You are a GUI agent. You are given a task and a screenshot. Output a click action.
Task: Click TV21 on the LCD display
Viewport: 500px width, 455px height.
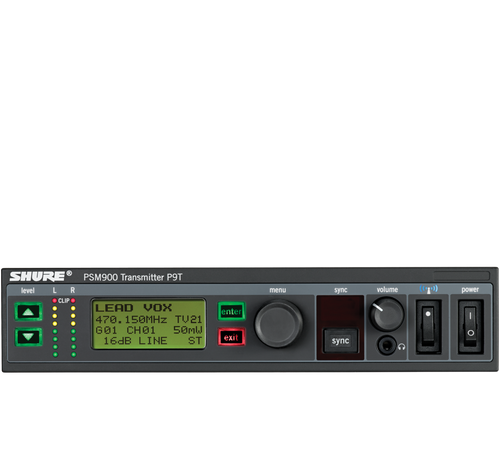tap(189, 320)
